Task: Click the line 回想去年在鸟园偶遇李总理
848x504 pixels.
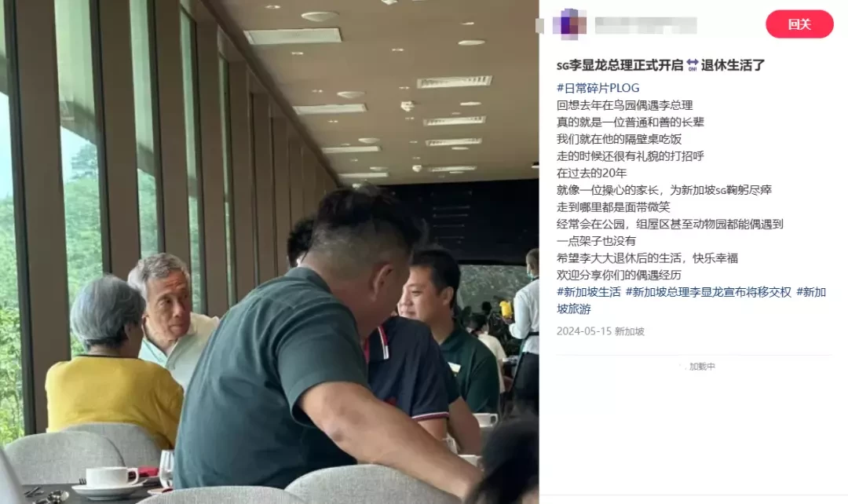Action: (x=625, y=105)
